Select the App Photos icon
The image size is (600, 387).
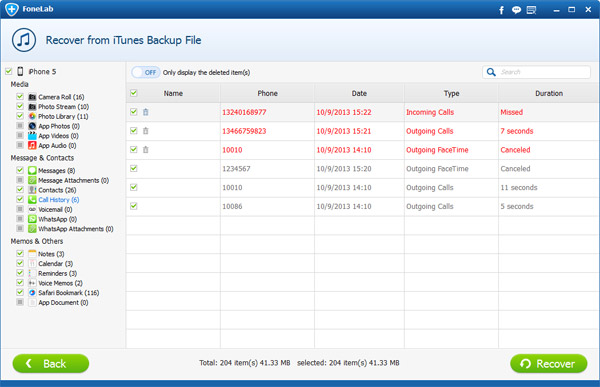pyautogui.click(x=32, y=126)
